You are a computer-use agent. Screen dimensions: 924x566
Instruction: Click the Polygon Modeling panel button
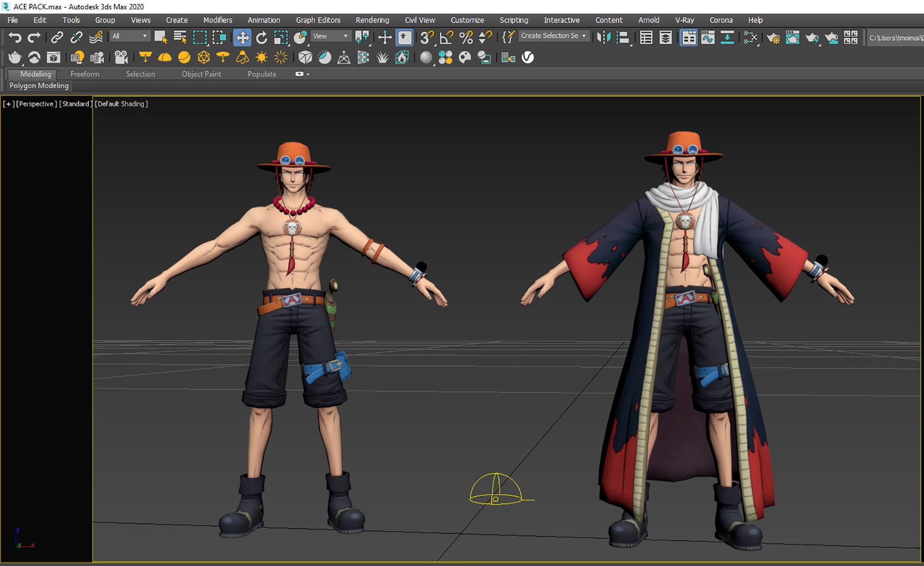39,85
